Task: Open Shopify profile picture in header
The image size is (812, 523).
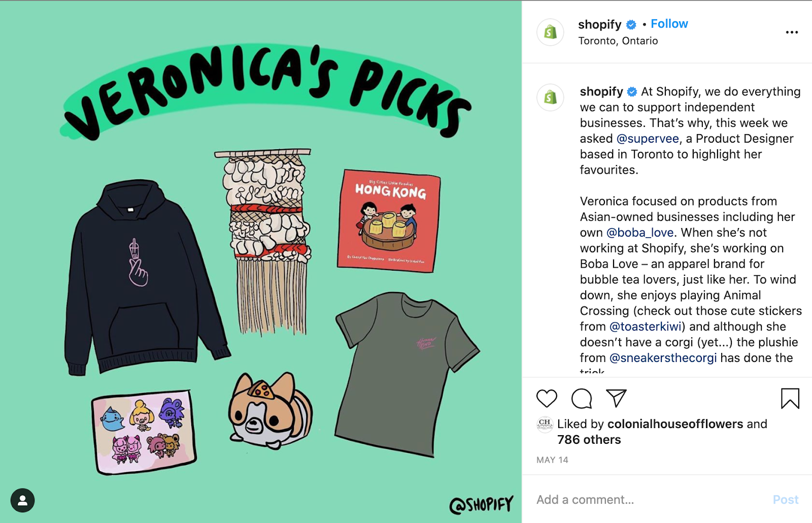Action: tap(551, 32)
